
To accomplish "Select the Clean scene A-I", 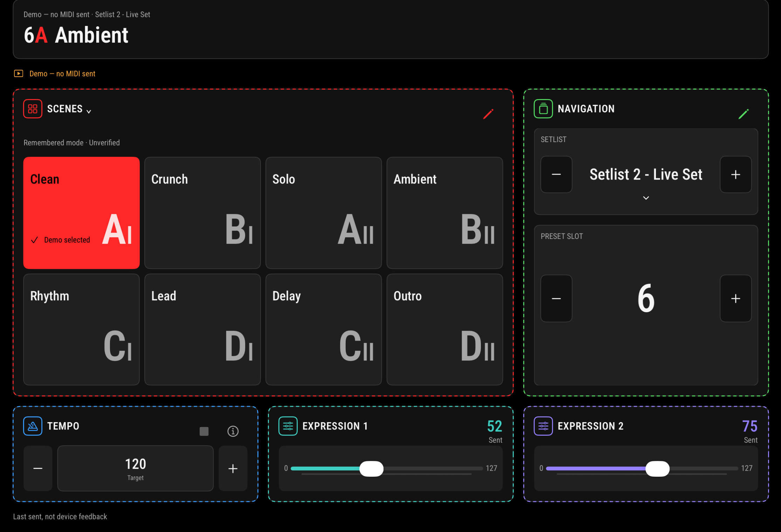I will click(82, 213).
